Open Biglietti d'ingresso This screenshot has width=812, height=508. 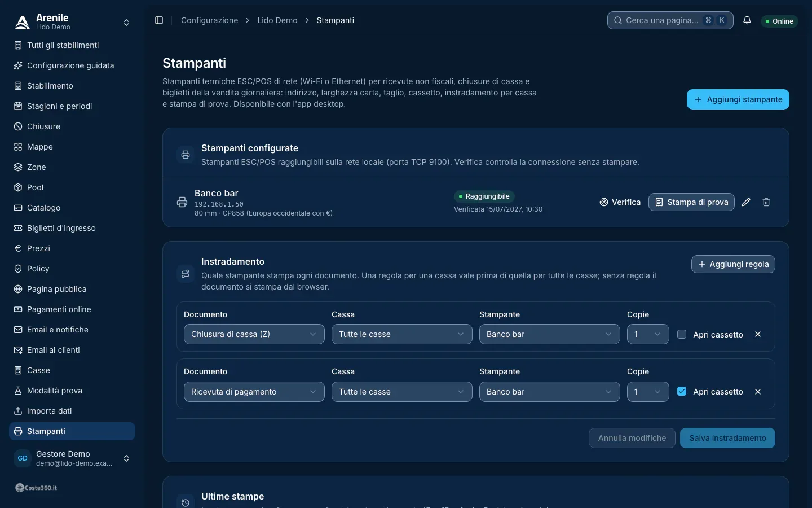coord(72,228)
